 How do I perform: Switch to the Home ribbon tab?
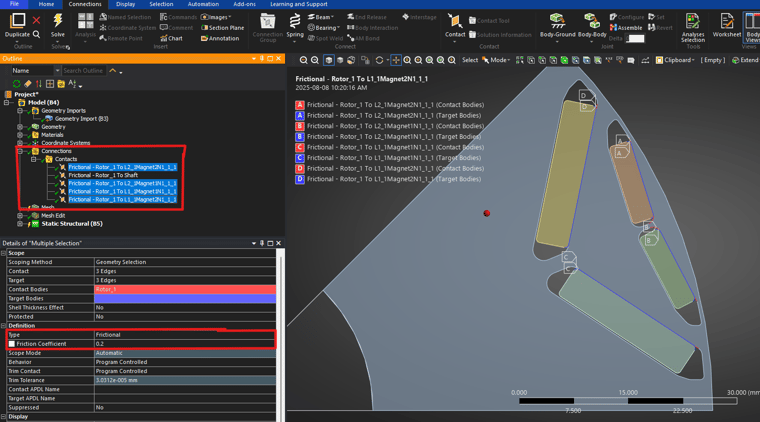pyautogui.click(x=47, y=4)
